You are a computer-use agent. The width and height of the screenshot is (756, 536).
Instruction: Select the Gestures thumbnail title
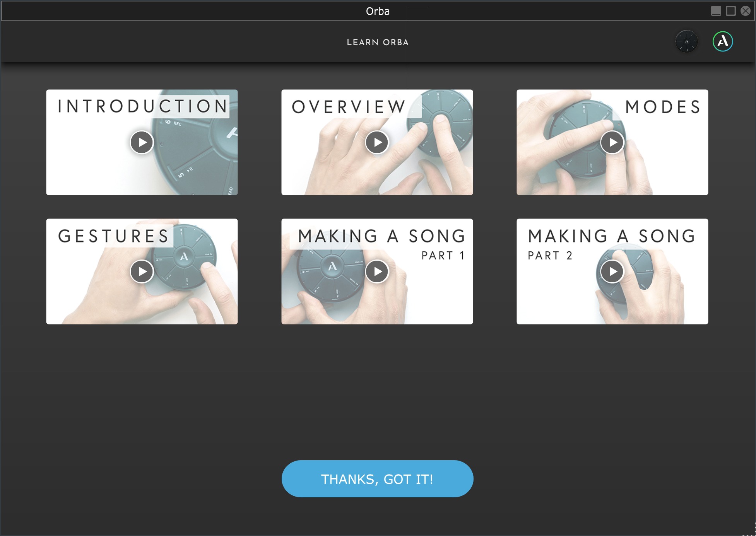pos(113,236)
